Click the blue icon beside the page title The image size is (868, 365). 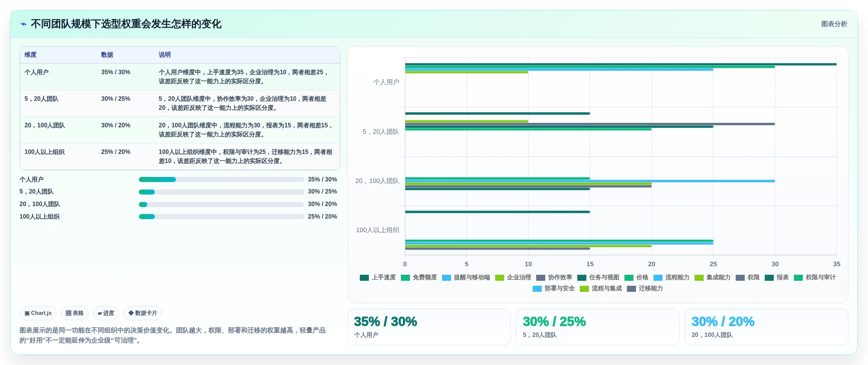24,24
